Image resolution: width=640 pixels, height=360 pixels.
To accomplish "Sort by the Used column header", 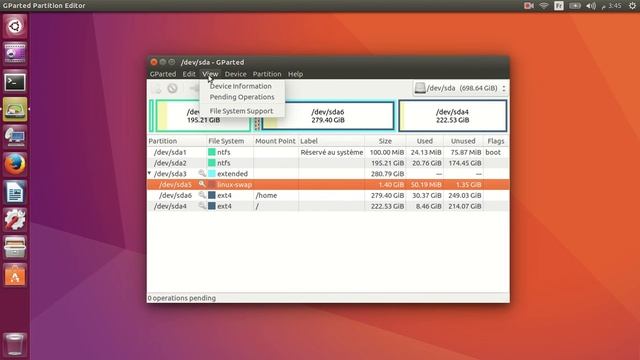I will click(x=424, y=141).
